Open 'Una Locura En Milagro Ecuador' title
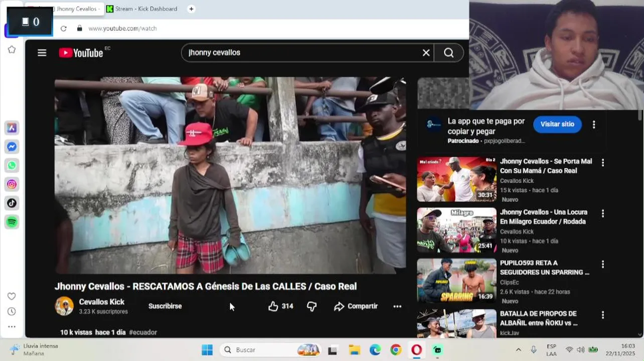Viewport: 644px width, 361px height. (x=544, y=217)
